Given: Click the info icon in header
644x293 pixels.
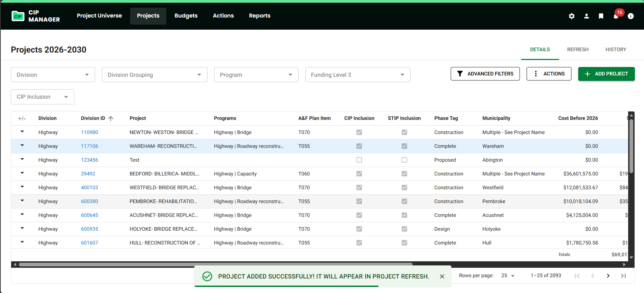Looking at the screenshot, I should pyautogui.click(x=631, y=16).
